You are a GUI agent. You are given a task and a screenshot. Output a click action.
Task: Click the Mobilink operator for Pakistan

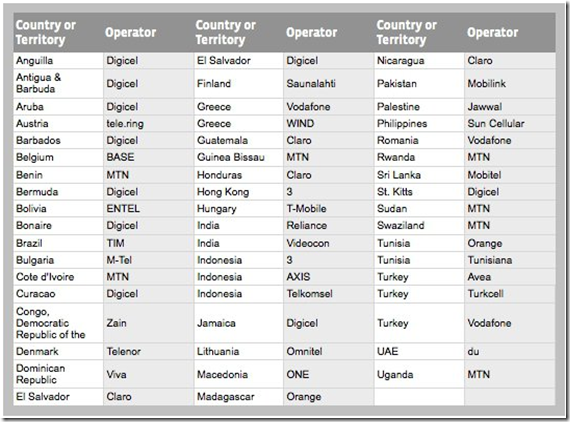coord(510,84)
